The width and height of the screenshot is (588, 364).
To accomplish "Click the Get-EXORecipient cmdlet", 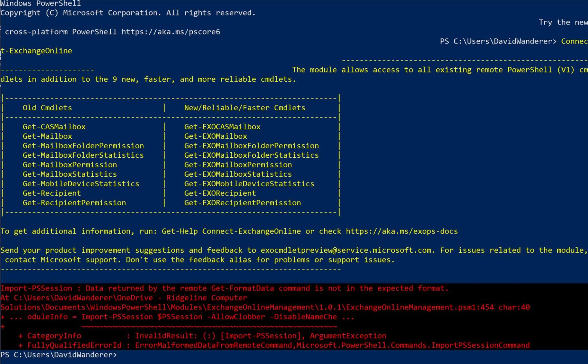I will [220, 193].
